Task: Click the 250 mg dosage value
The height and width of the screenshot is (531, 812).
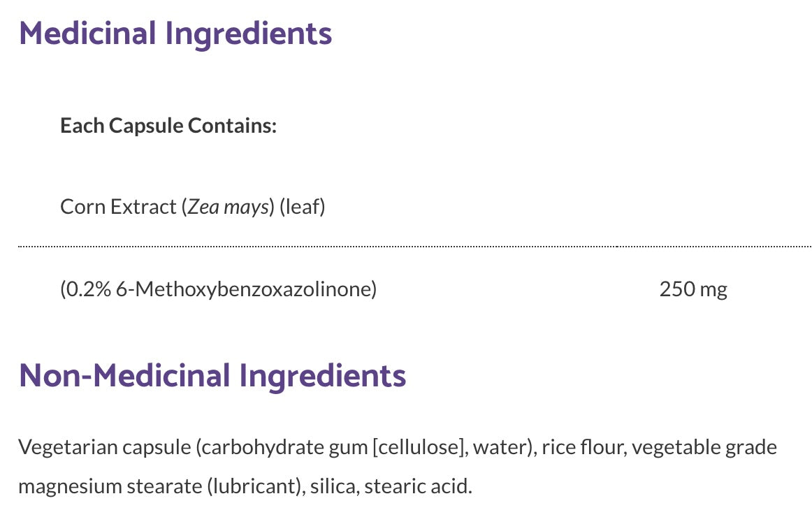Action: 693,289
